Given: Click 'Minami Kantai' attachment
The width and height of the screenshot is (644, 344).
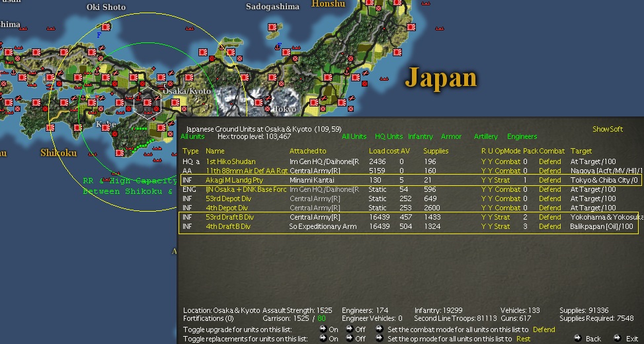Looking at the screenshot, I should [x=311, y=180].
